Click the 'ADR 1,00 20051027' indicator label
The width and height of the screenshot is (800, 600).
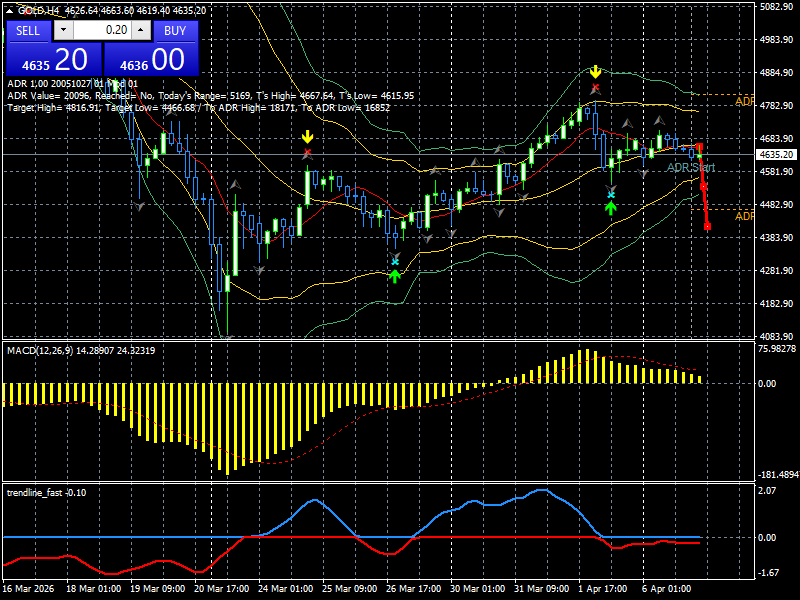click(x=72, y=84)
